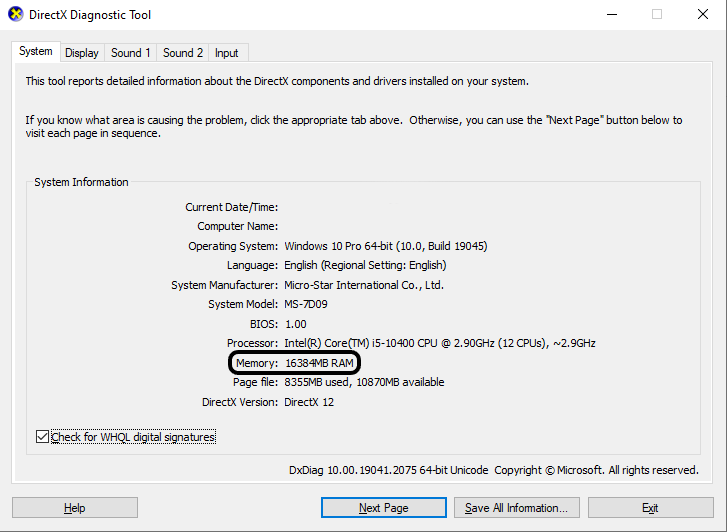This screenshot has height=532, width=727.
Task: Click the Exit button
Action: pyautogui.click(x=650, y=508)
